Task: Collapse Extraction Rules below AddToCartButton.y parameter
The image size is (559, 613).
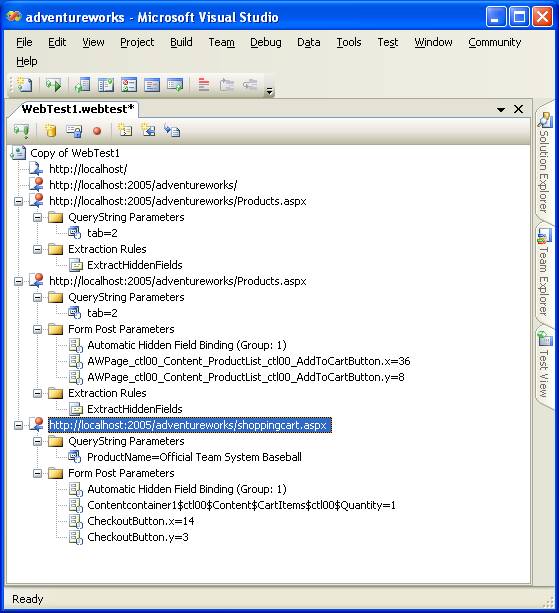Action: tap(38, 393)
